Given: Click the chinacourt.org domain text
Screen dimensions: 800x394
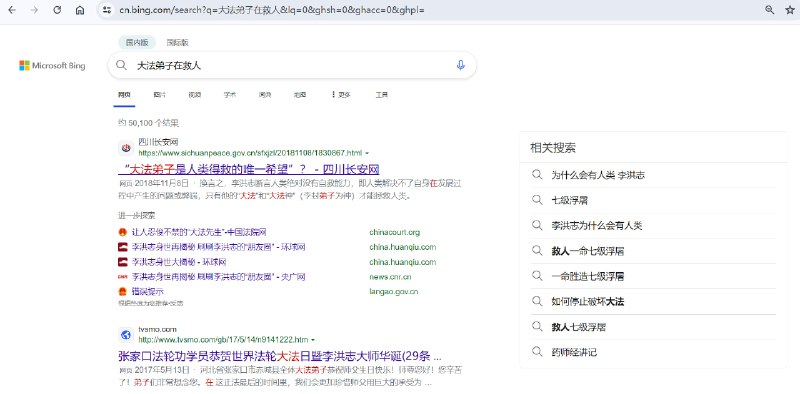Looking at the screenshot, I should coord(394,232).
